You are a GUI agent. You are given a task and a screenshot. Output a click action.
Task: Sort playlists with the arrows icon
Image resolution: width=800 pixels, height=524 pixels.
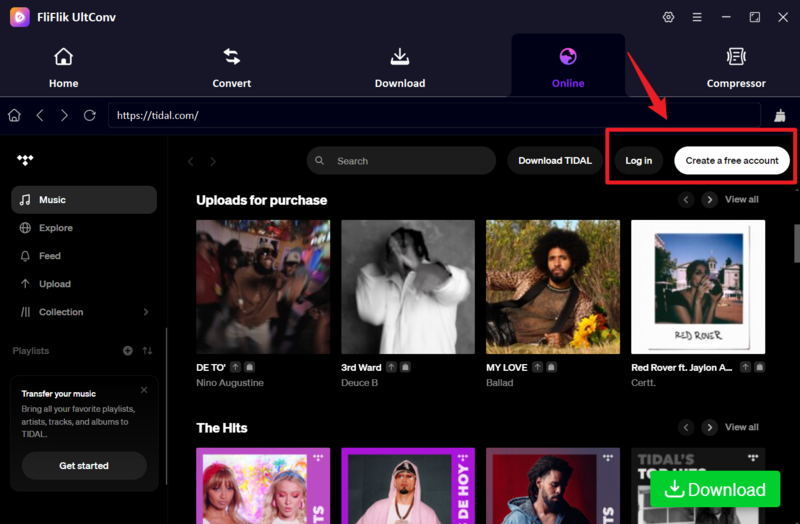tap(147, 351)
